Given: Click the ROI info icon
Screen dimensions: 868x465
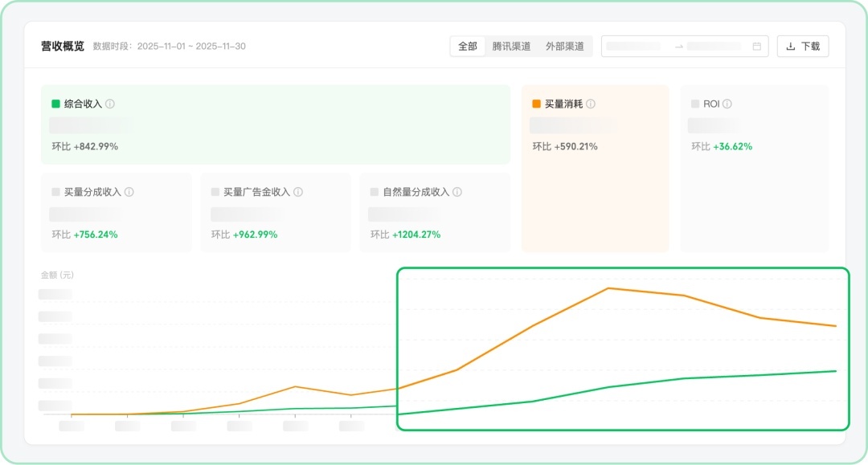Looking at the screenshot, I should 727,104.
